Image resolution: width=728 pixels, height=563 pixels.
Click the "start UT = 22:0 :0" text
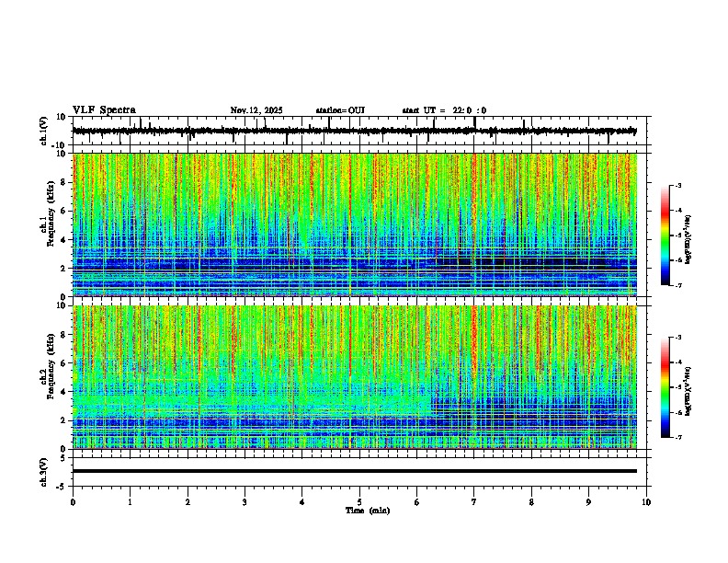click(x=444, y=110)
